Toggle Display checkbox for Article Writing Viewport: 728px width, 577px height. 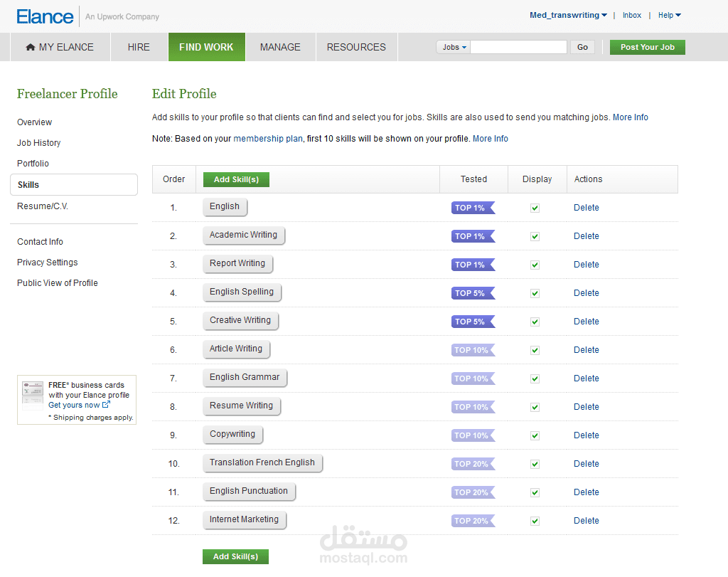pyautogui.click(x=535, y=350)
